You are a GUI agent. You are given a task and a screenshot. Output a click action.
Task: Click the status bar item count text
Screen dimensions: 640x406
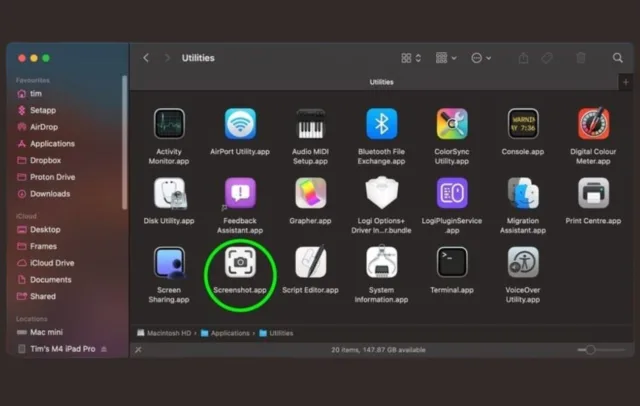[x=378, y=350]
